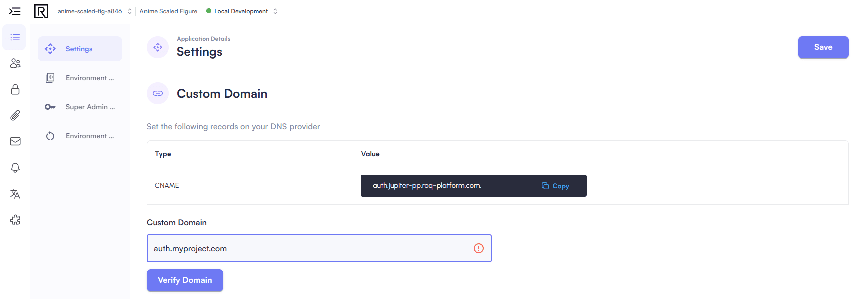The height and width of the screenshot is (299, 868).
Task: Open the first Environment menu item
Action: (x=80, y=78)
